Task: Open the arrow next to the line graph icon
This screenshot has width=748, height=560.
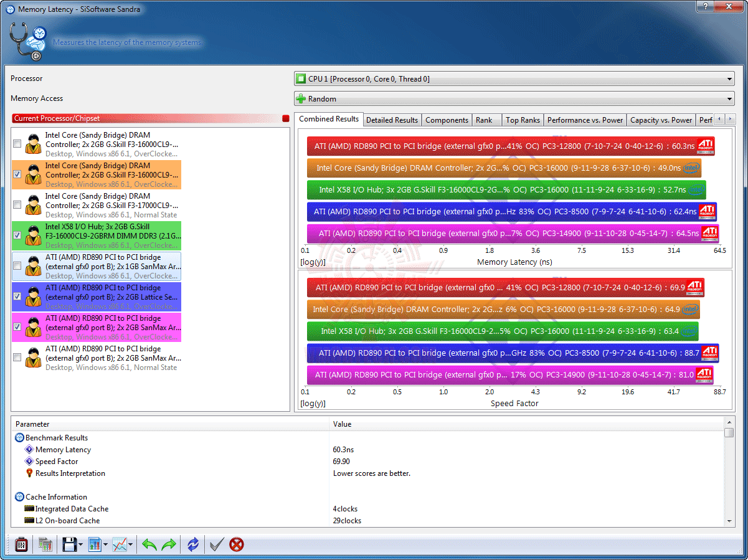Action: tap(131, 545)
